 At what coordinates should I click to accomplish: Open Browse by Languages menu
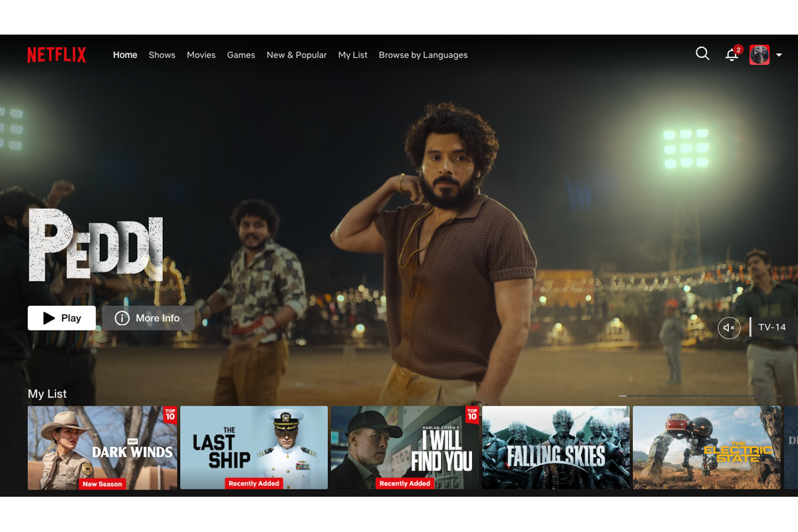423,55
